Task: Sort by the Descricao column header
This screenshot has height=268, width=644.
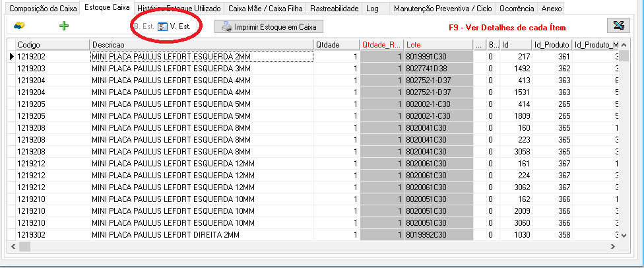Action: (x=201, y=44)
